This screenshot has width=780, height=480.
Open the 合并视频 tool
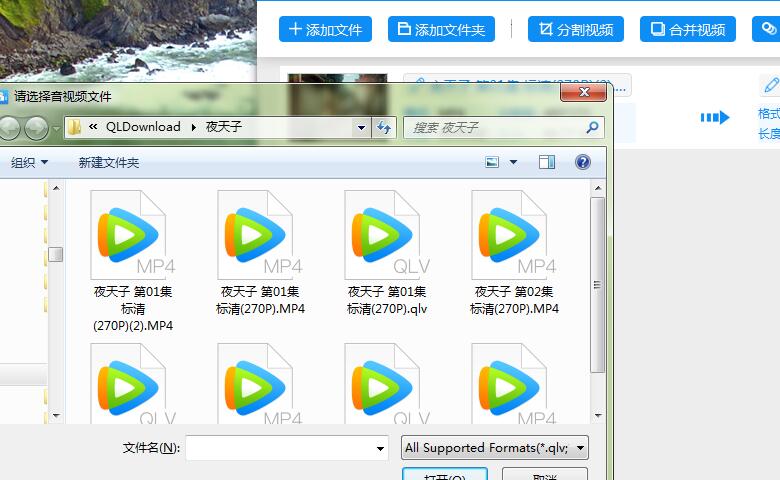687,29
